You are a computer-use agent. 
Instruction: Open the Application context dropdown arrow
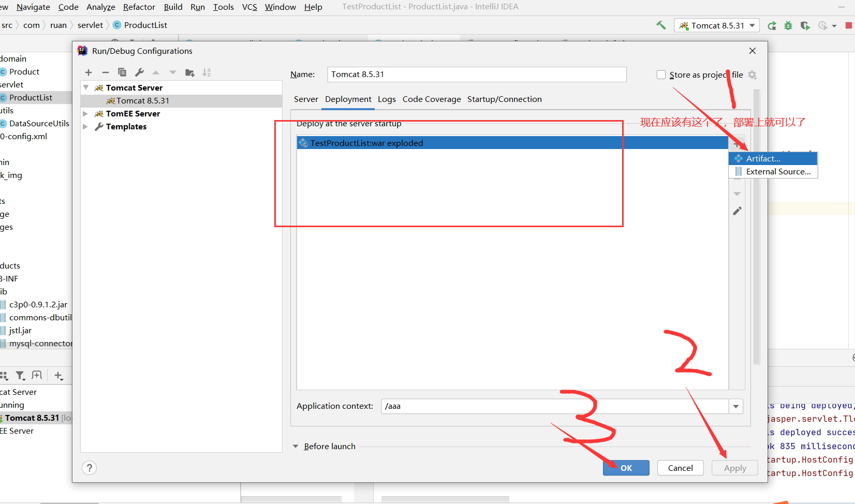pos(736,406)
